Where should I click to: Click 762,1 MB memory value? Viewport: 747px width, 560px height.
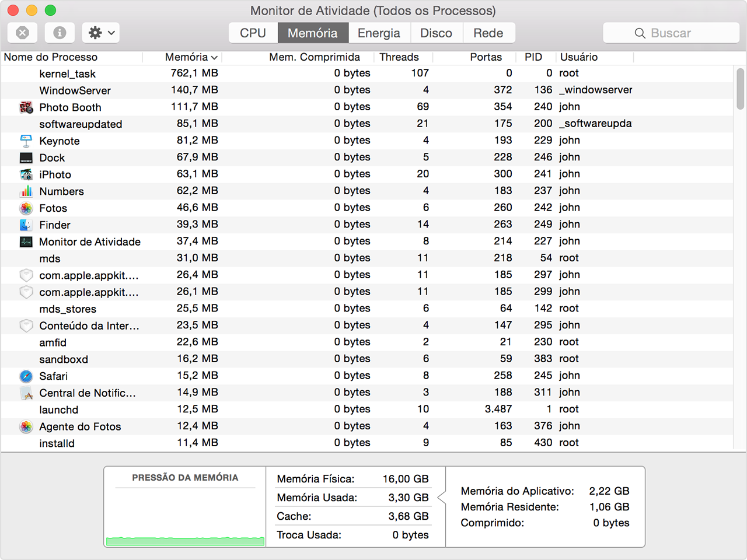(194, 73)
